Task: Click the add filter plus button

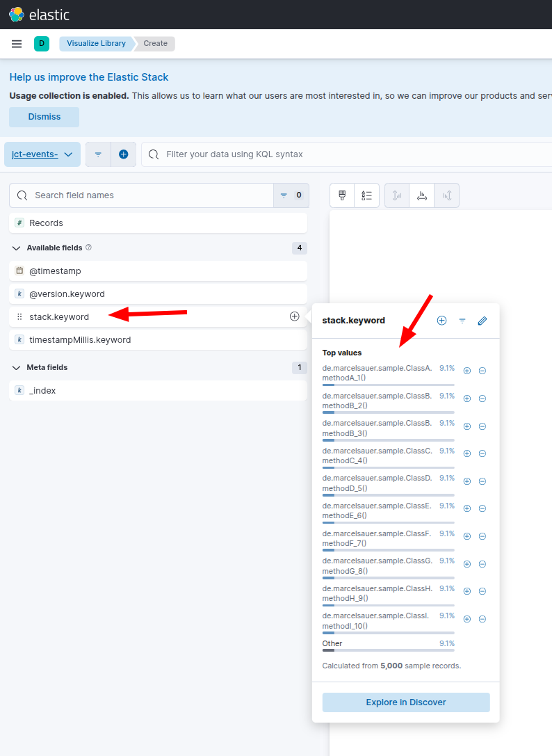Action: pos(124,154)
